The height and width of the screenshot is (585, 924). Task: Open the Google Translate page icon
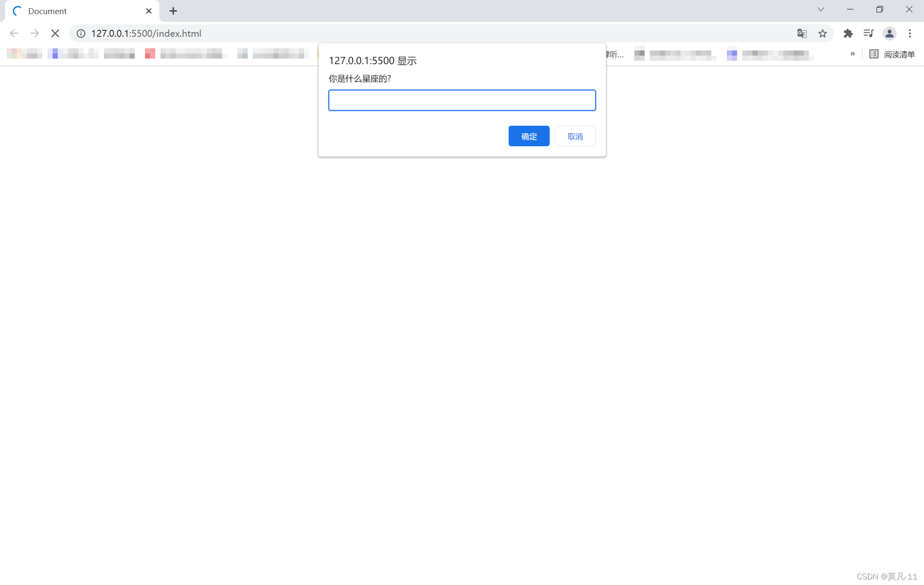[x=802, y=33]
